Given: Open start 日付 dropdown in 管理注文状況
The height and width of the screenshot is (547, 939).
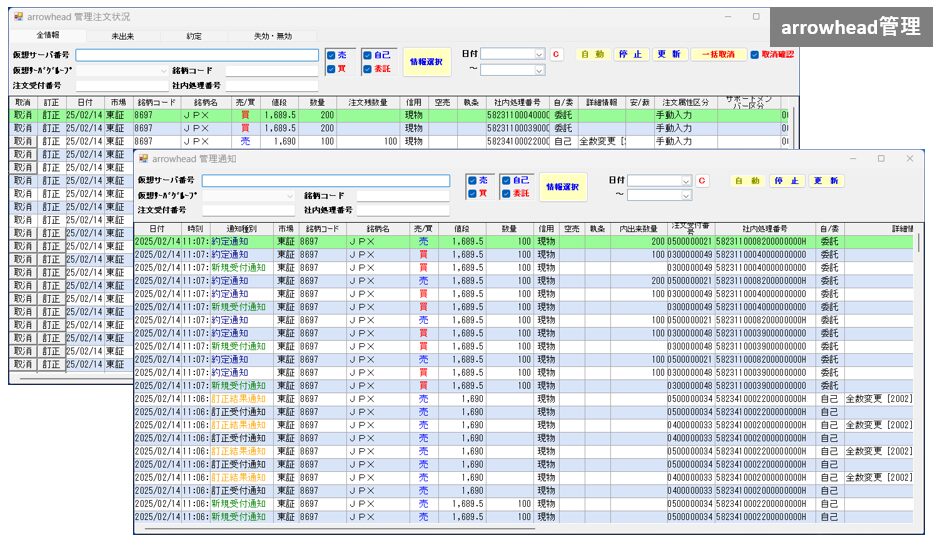Looking at the screenshot, I should pos(539,55).
